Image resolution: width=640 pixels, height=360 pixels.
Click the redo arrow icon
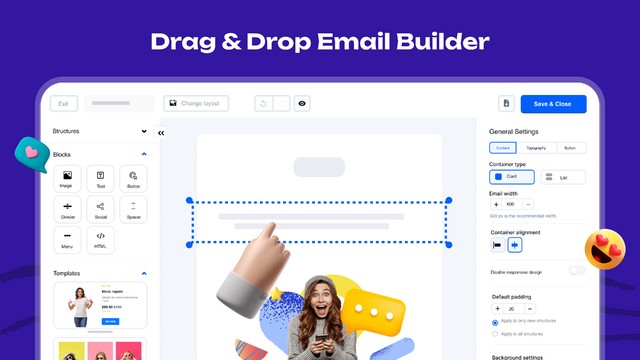pos(281,104)
